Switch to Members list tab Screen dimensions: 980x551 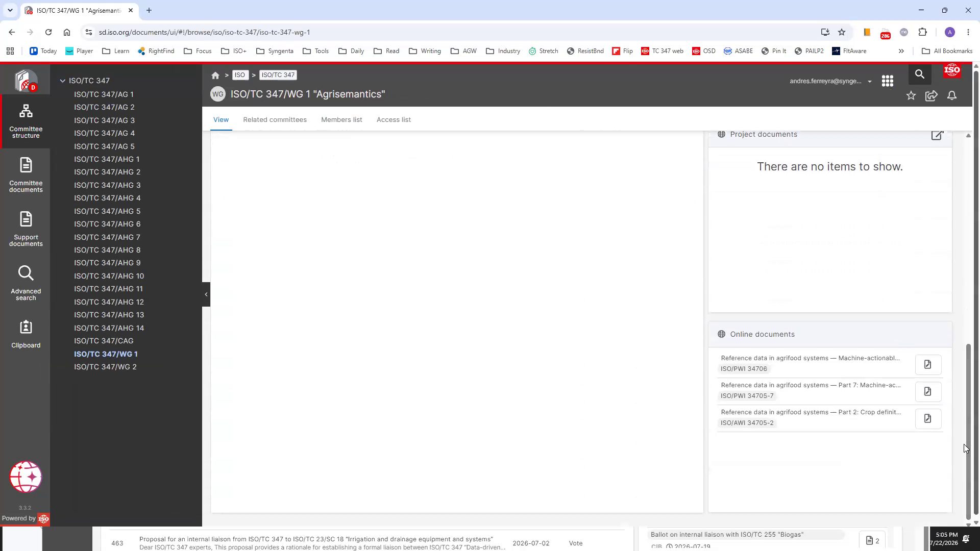[x=341, y=119]
